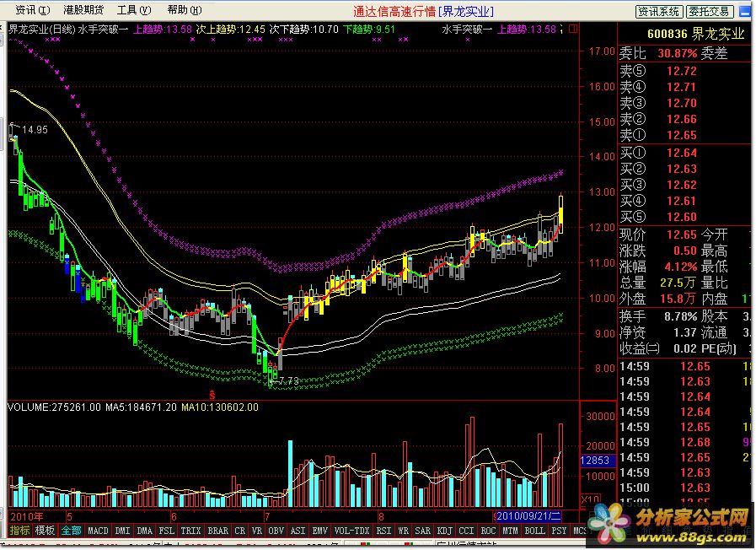Click the MA10:130602.00 volume label

point(219,407)
